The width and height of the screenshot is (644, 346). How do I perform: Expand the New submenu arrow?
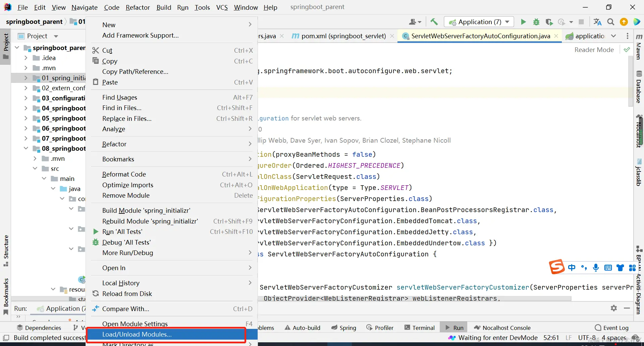click(250, 24)
